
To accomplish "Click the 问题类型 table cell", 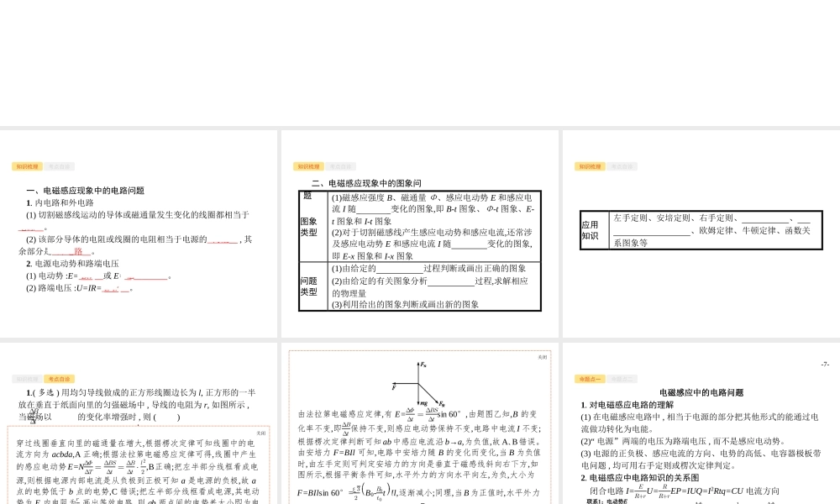I will click(313, 286).
